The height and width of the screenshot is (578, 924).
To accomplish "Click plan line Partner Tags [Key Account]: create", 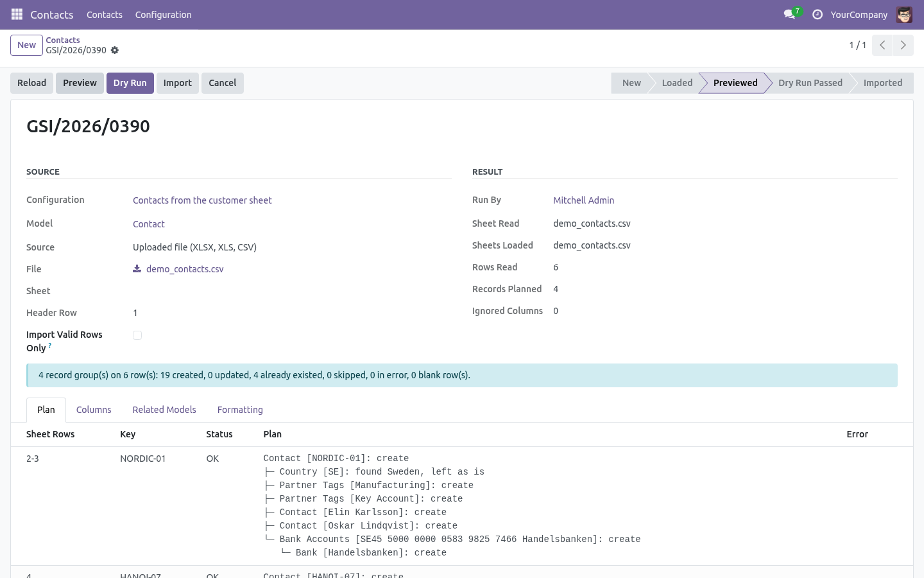I will tap(363, 499).
